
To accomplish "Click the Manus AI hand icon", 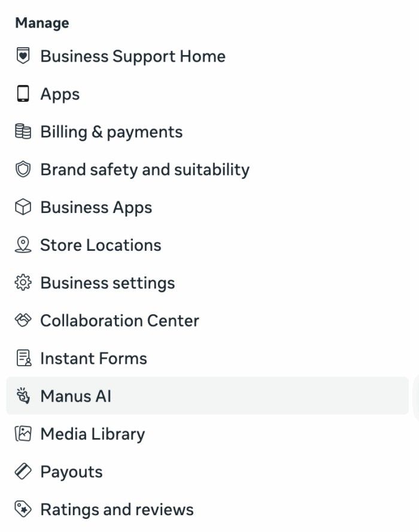I will click(22, 396).
